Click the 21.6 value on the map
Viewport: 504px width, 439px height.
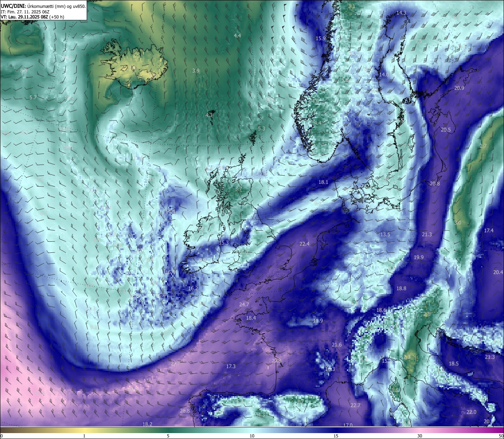click(337, 345)
